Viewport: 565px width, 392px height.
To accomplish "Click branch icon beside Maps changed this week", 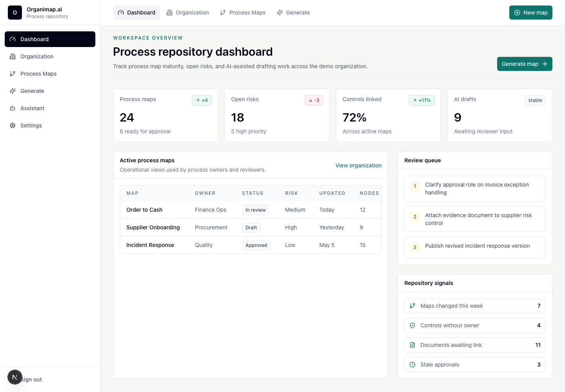I will [412, 306].
